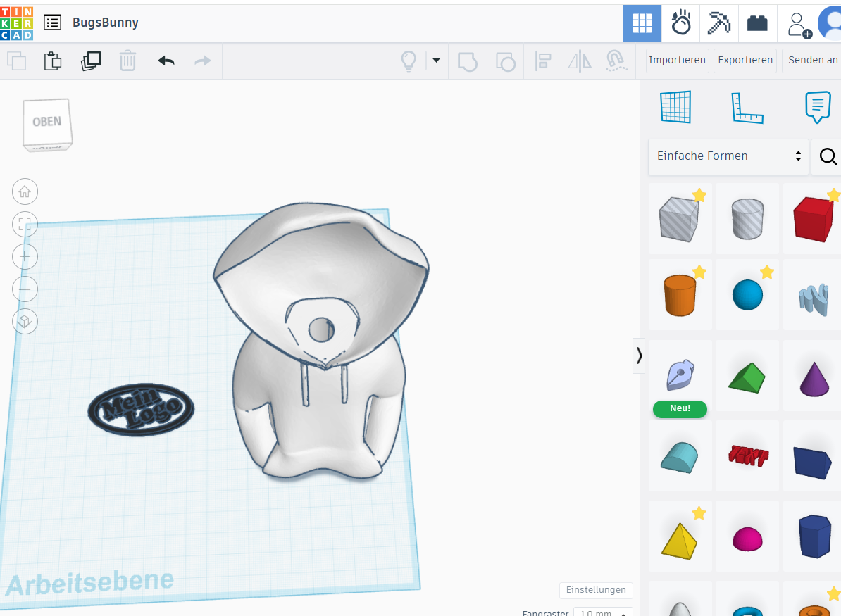The image size is (841, 616).
Task: Select the striped hole cylinder shape
Action: (747, 219)
